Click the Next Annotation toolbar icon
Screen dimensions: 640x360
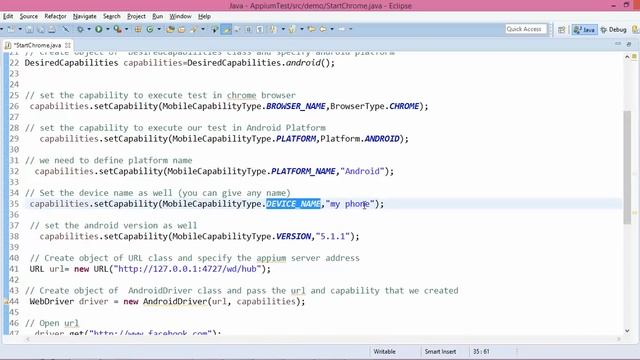(273, 29)
